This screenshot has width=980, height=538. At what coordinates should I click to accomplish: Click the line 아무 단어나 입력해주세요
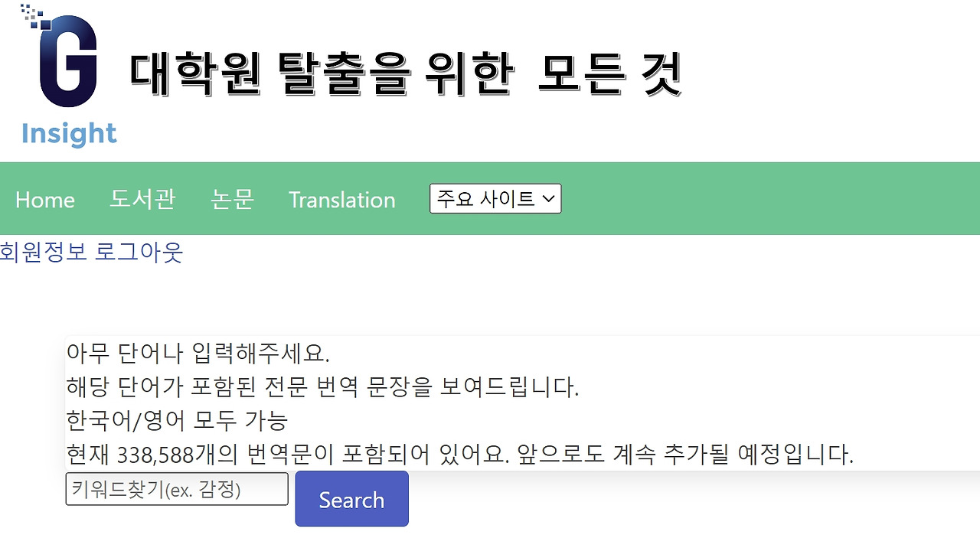[x=198, y=354]
